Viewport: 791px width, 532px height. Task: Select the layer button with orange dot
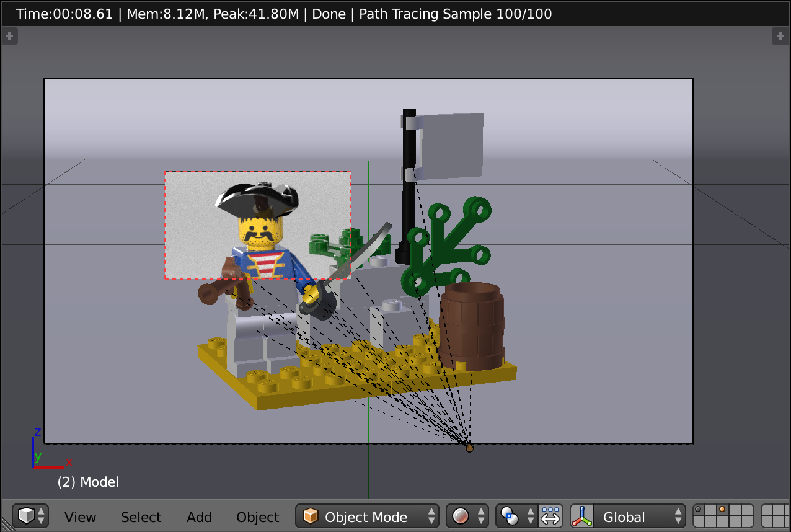722,510
